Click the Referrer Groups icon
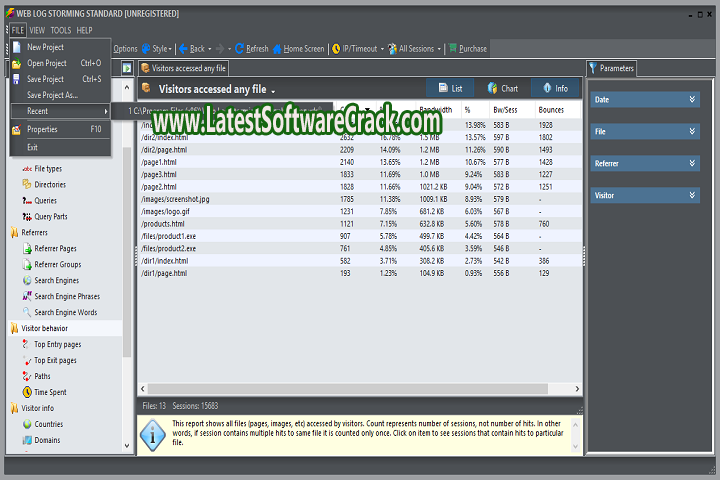This screenshot has height=480, width=720. [x=27, y=265]
